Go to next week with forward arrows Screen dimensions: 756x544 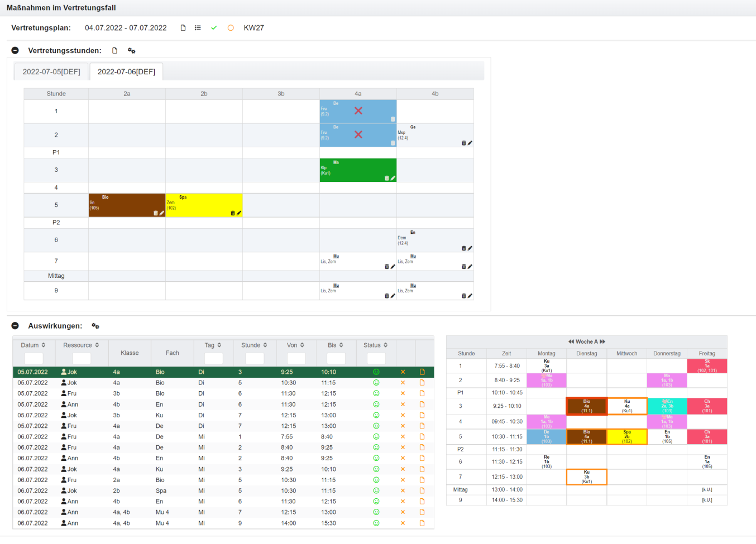[602, 341]
